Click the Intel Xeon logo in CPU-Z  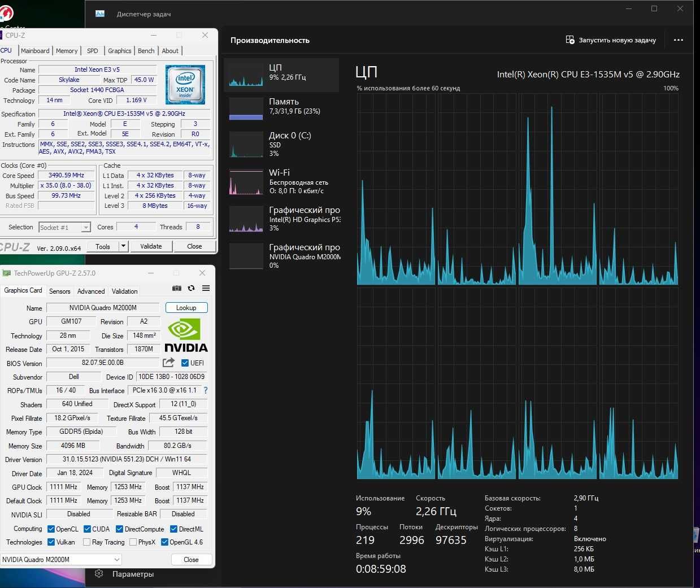click(x=185, y=84)
